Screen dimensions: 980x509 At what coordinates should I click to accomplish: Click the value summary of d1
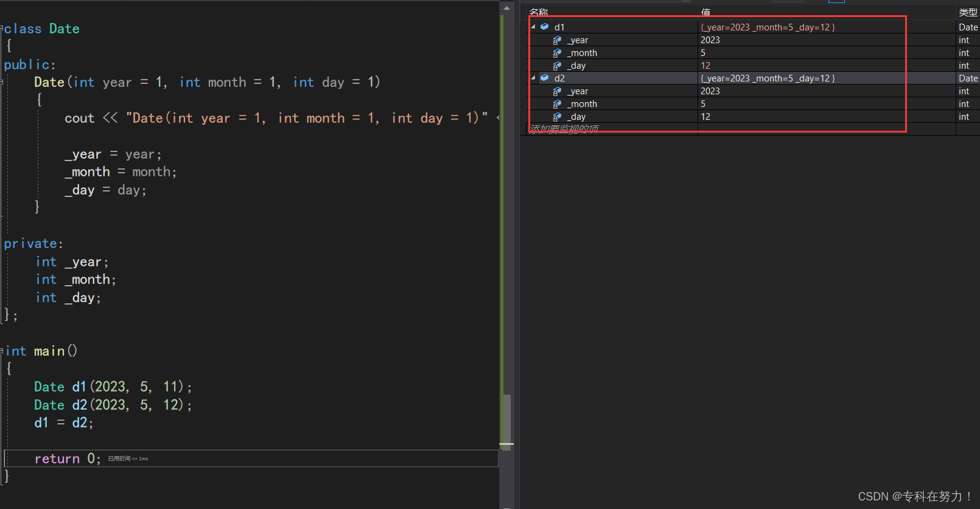click(x=768, y=27)
